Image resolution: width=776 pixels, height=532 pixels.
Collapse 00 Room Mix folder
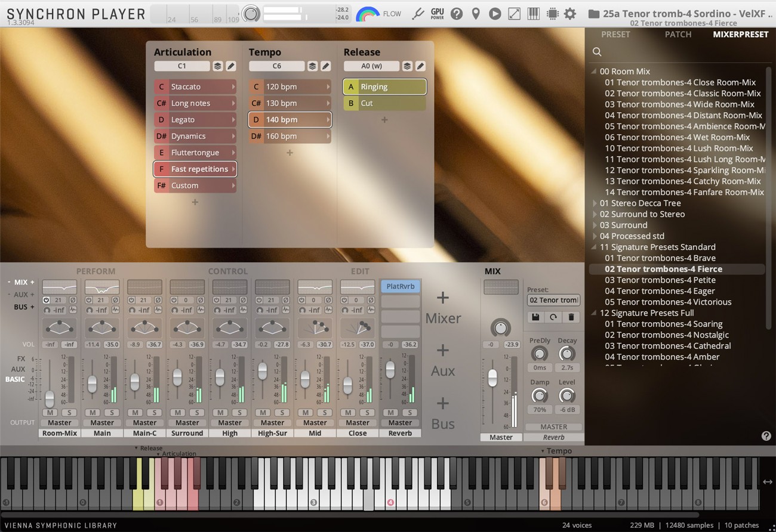click(594, 72)
